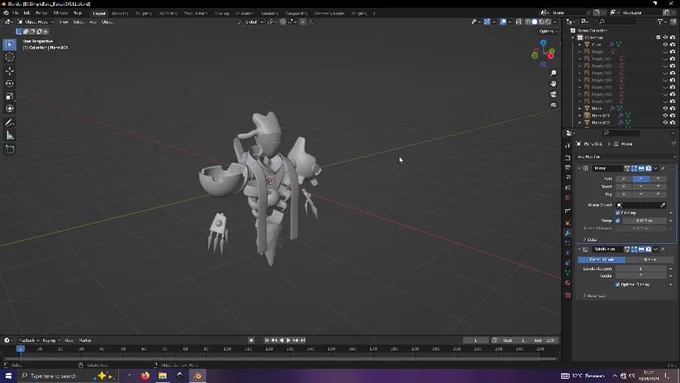Activate the Rotate tool
The width and height of the screenshot is (680, 383).
[x=10, y=83]
